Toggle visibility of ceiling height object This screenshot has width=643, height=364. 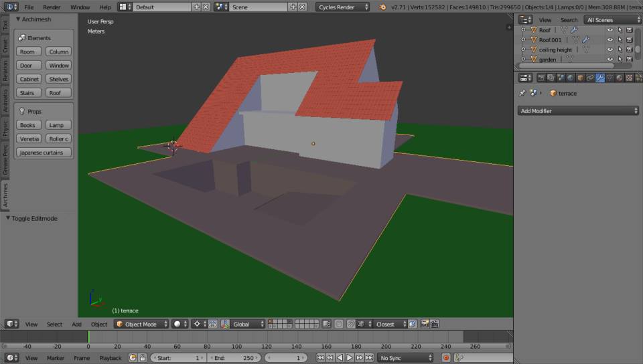[x=610, y=50]
